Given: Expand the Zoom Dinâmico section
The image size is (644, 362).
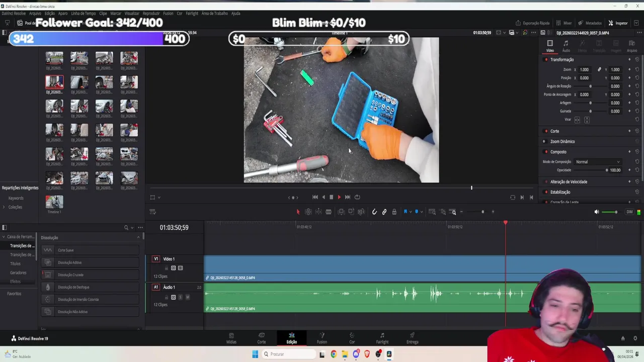Looking at the screenshot, I should click(562, 142).
